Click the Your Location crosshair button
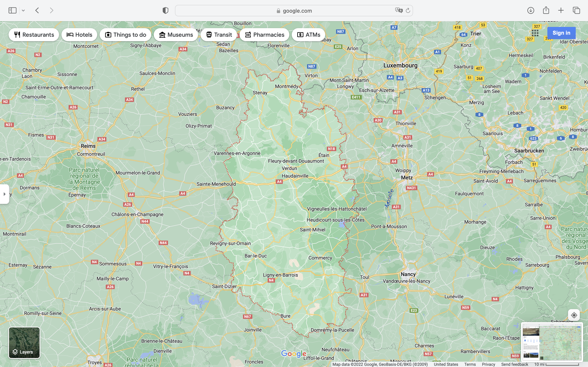 pos(574,315)
